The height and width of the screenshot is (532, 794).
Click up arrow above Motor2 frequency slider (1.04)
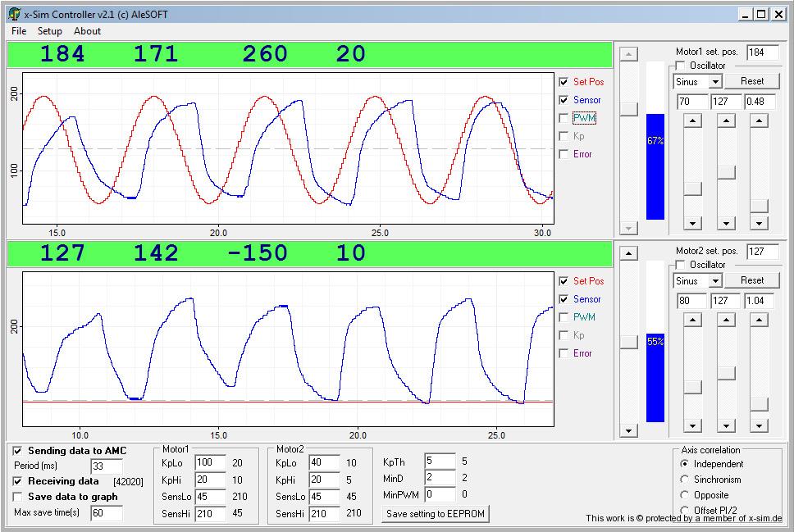coord(759,320)
